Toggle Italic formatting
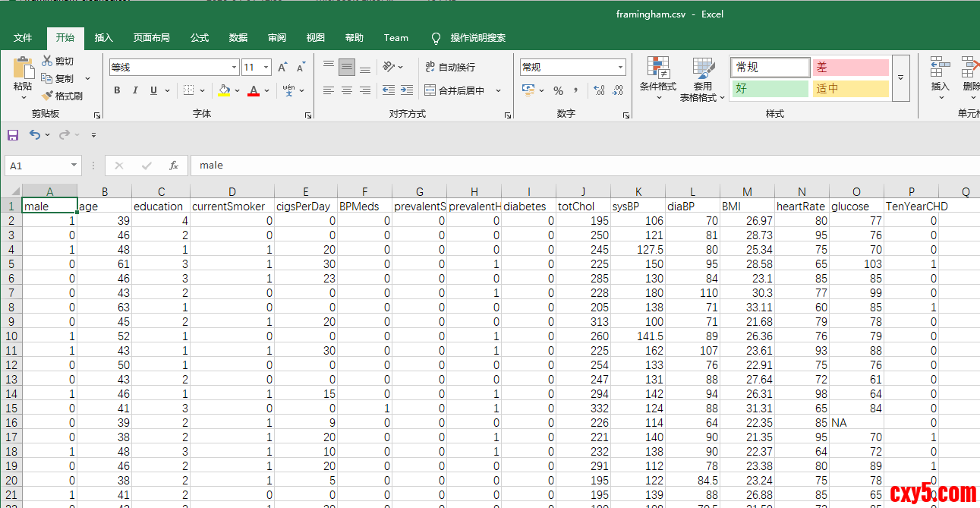This screenshot has height=508, width=980. [x=135, y=90]
